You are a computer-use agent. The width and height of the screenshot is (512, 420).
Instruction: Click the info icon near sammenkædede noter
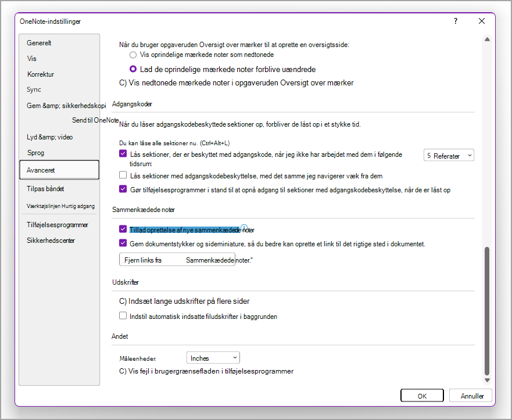[x=244, y=228]
